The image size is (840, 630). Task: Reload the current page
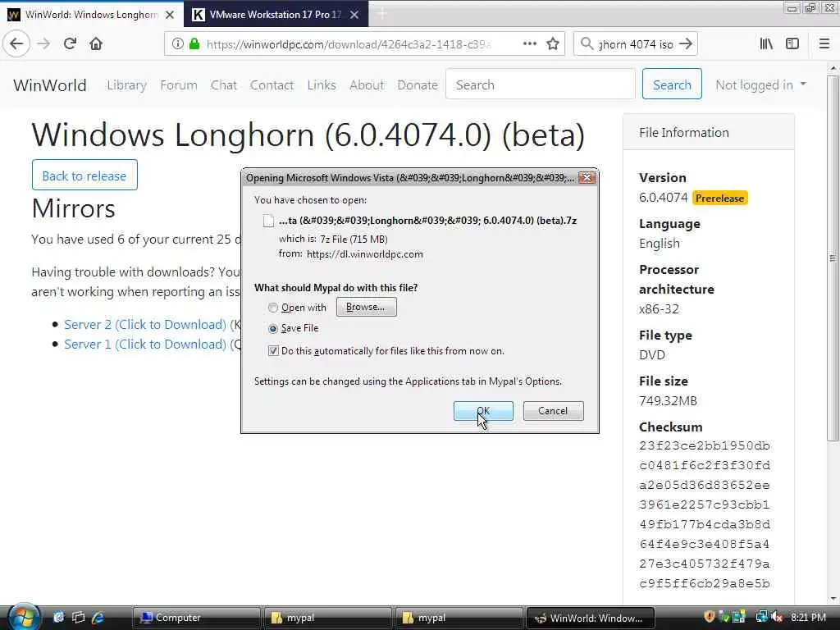pos(70,44)
